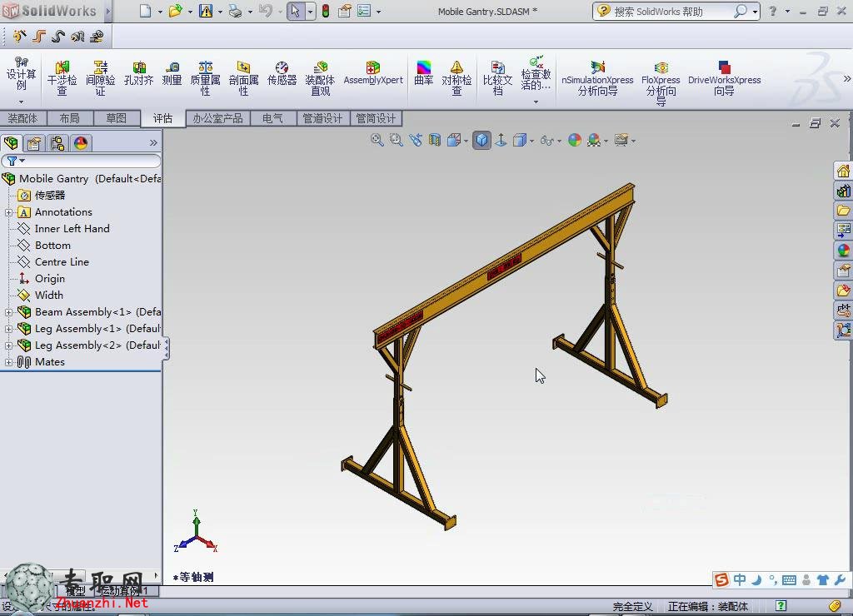
Task: Click the 传感器 sensor ribbon tool
Action: pos(282,73)
